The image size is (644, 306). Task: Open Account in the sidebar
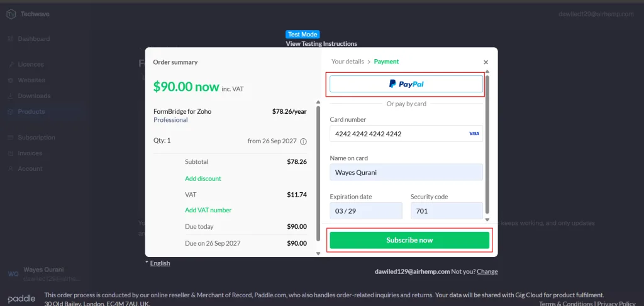[30, 168]
